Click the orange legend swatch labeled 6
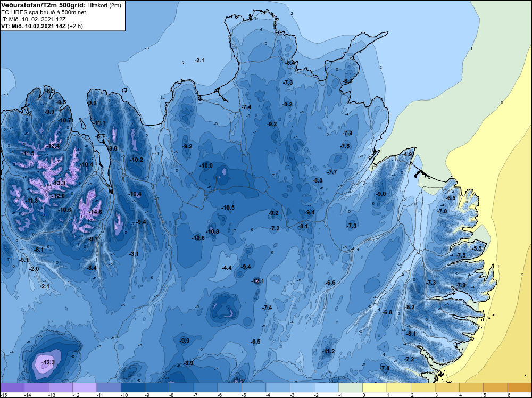 [x=519, y=387]
